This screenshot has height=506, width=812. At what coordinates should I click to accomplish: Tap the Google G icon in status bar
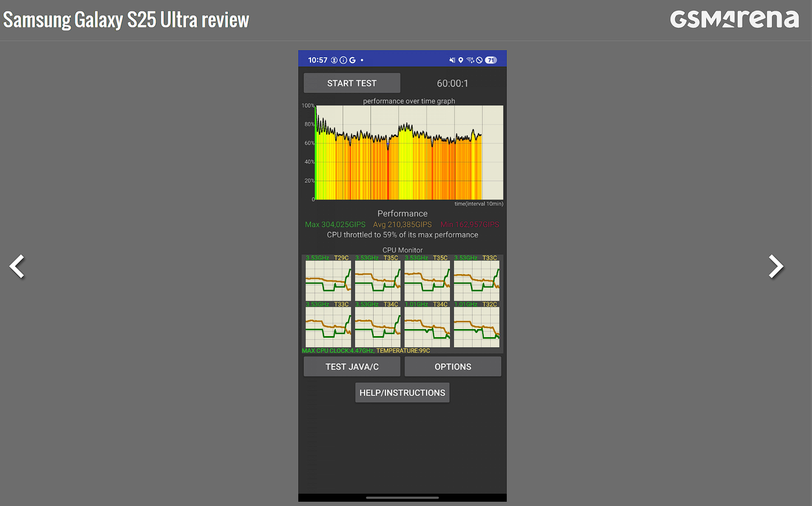(352, 60)
